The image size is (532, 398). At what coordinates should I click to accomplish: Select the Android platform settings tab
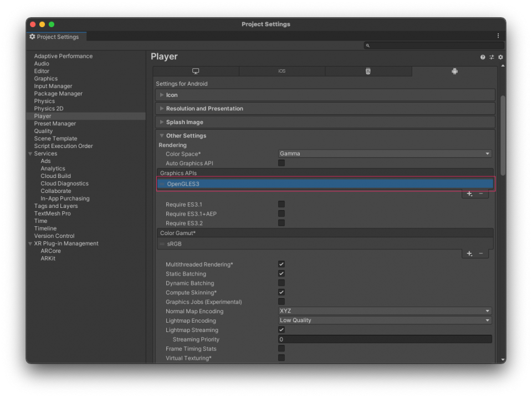(x=454, y=71)
